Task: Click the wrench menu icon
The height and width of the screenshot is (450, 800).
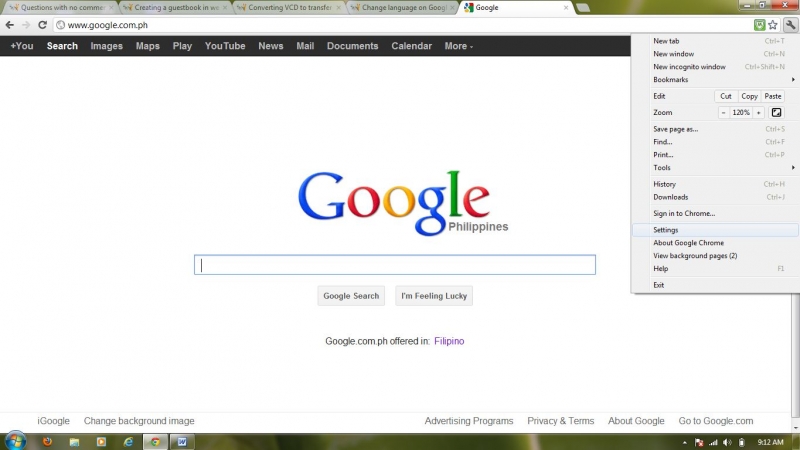Action: [x=789, y=24]
